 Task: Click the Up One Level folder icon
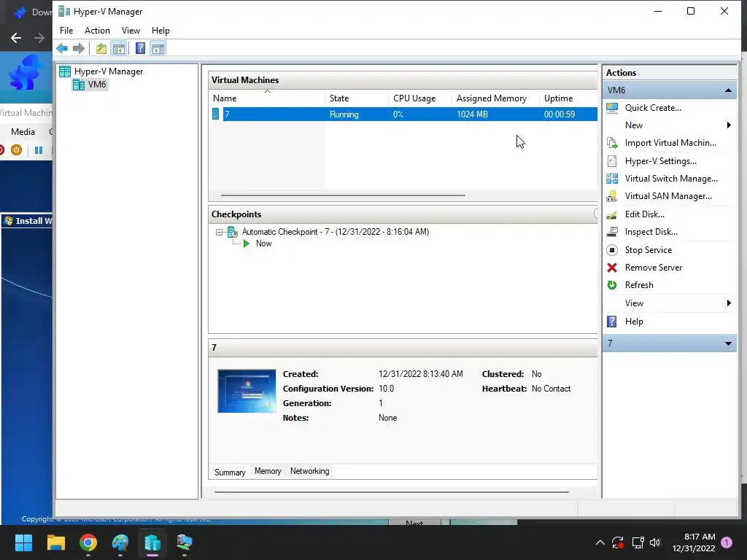point(101,48)
